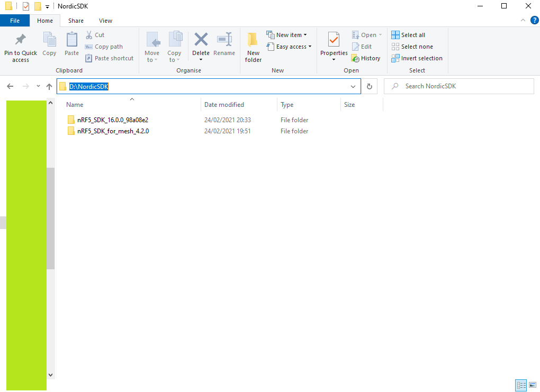
Task: Click the Open ribbon command
Action: coord(367,35)
